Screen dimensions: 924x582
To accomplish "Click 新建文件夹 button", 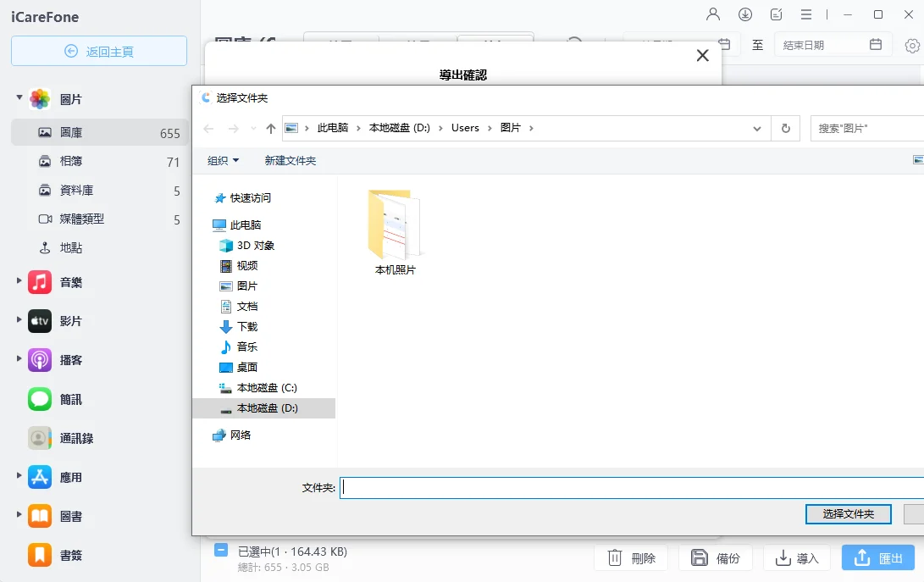I will click(290, 160).
